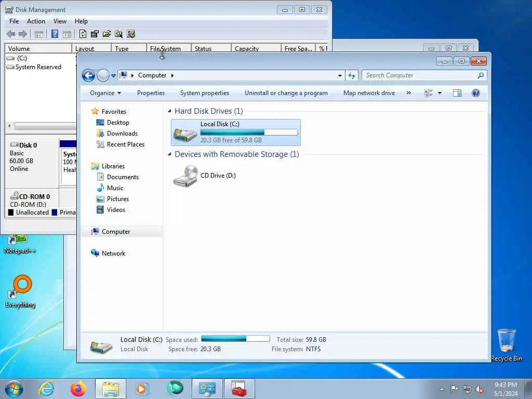
Task: Open the Help menu in Disk Management
Action: point(81,21)
